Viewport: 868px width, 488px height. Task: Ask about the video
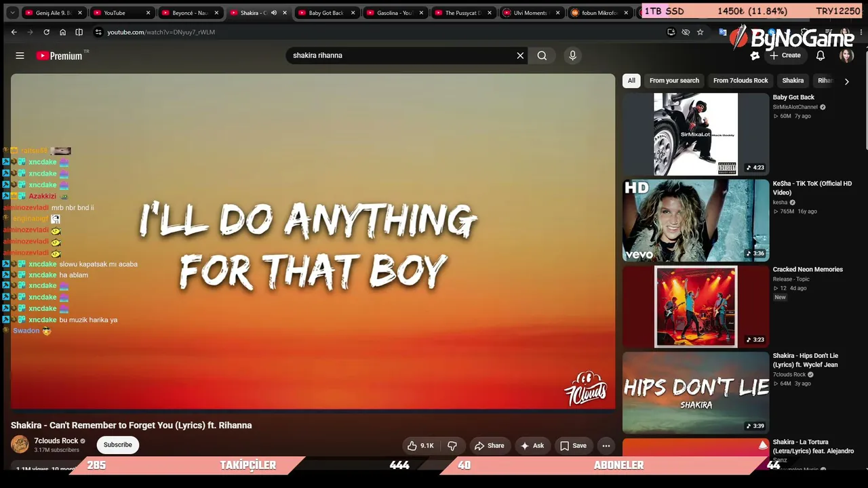[x=532, y=445]
